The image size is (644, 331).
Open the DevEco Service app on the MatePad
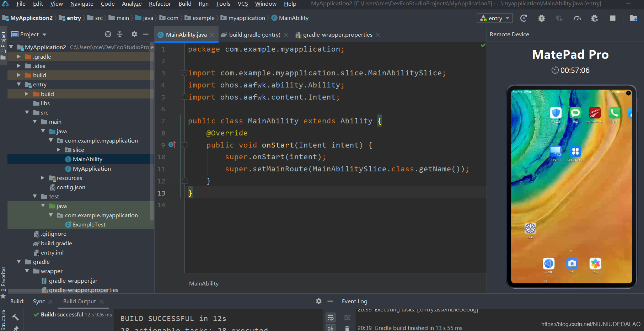595,113
